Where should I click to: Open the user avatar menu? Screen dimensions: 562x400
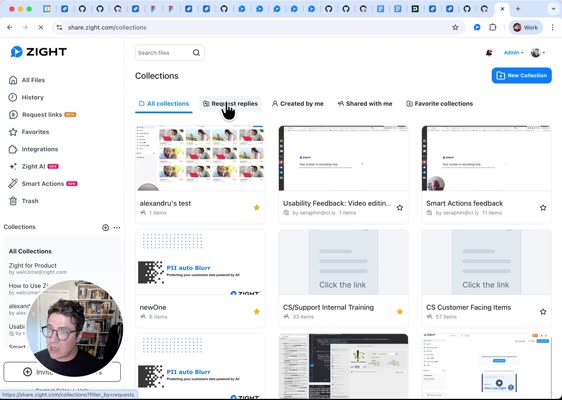point(538,53)
